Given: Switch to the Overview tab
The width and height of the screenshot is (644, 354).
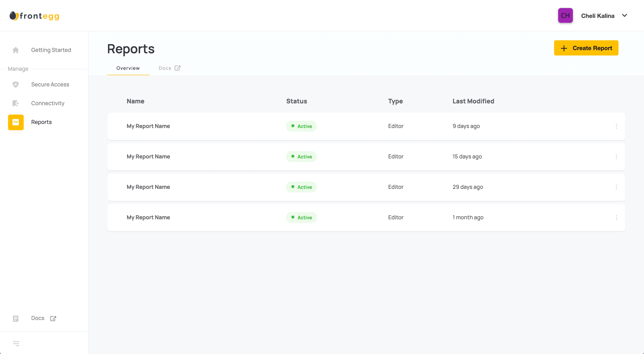Looking at the screenshot, I should click(x=128, y=68).
